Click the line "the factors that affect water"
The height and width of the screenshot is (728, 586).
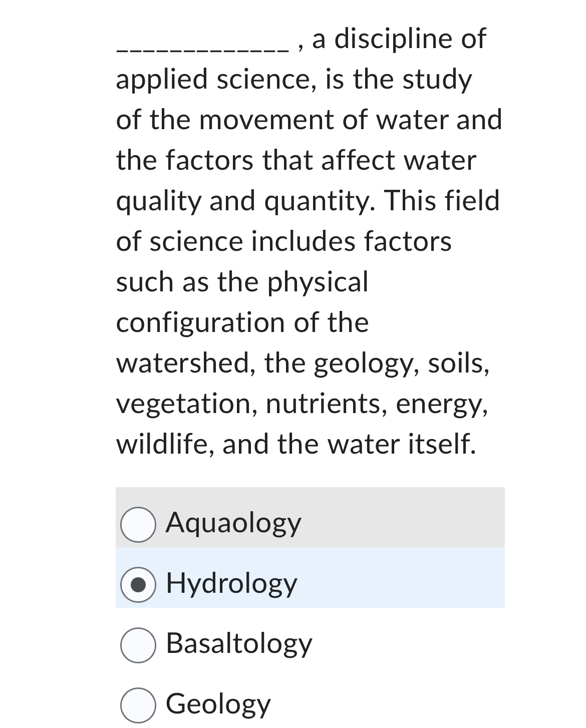(x=296, y=161)
